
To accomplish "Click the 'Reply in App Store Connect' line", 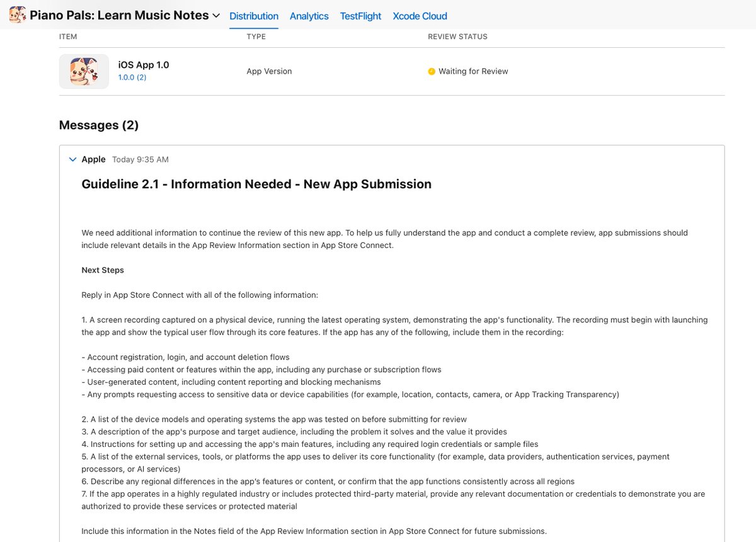I will [x=200, y=295].
